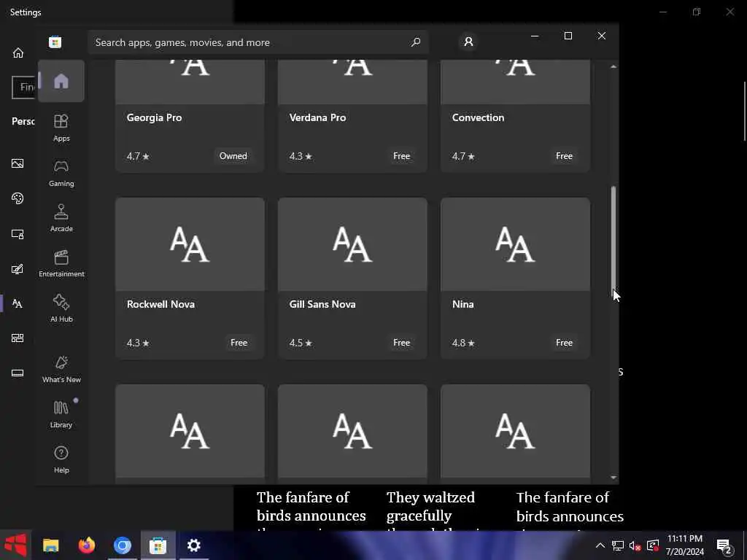747x560 pixels.
Task: Open Lock screen icon in Settings
Action: click(x=18, y=234)
